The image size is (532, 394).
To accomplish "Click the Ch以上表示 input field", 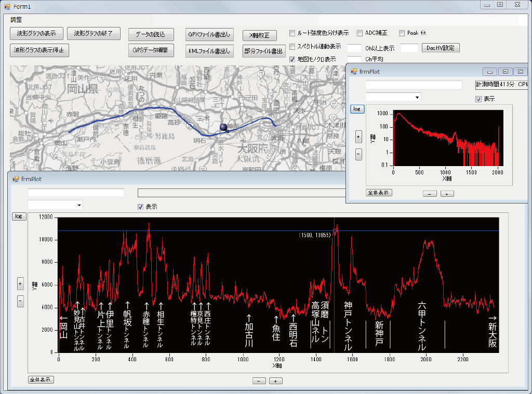I will pyautogui.click(x=354, y=48).
